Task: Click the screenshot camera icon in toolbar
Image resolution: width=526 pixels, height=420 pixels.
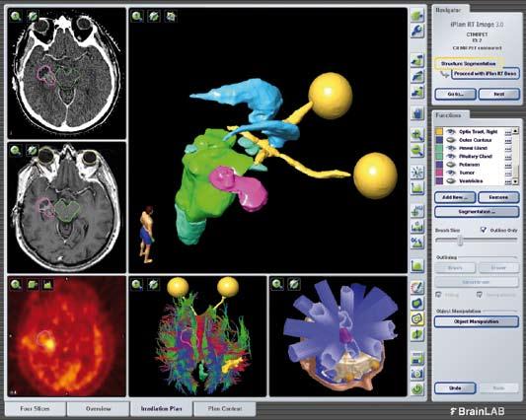Action: 417,374
